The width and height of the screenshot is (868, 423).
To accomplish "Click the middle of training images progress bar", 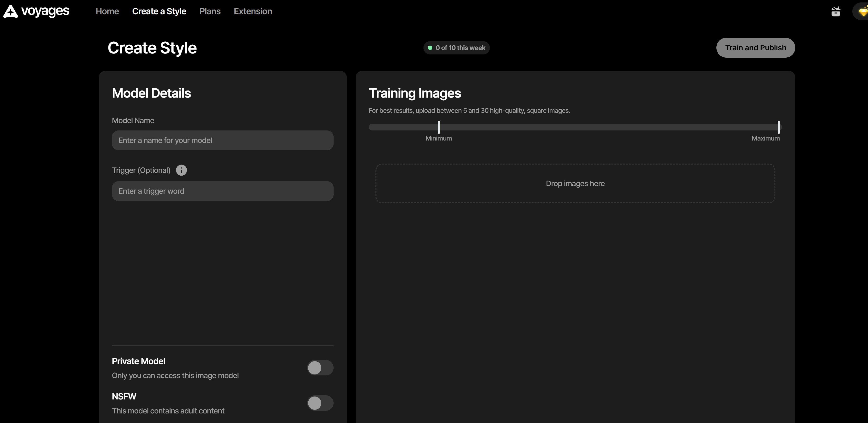I will (x=575, y=127).
